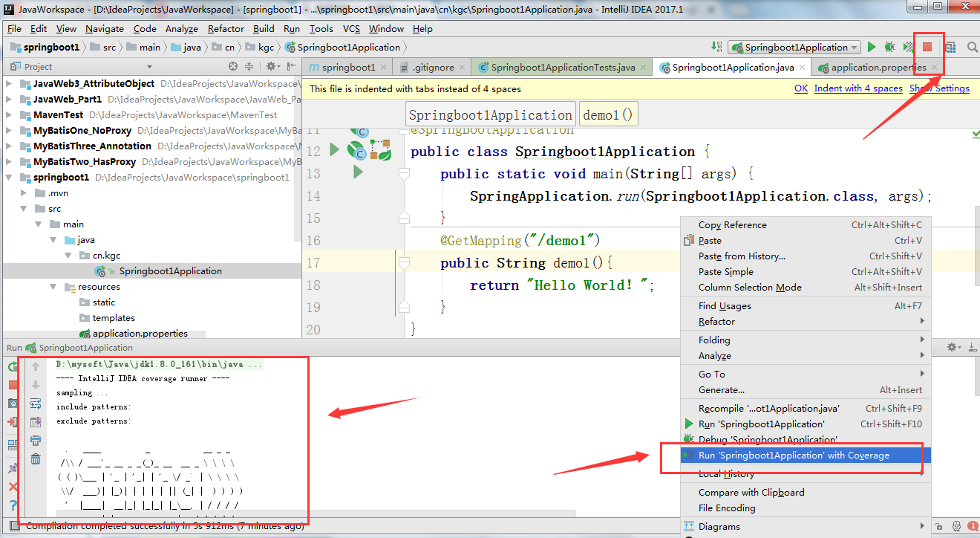The image size is (980, 538).
Task: Toggle fold marker at line 13
Action: point(404,173)
